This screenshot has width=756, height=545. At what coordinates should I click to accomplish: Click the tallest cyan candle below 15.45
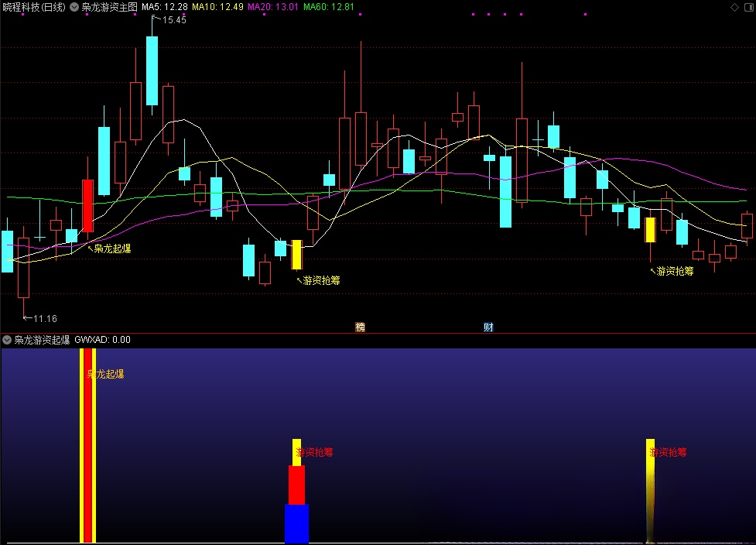152,70
